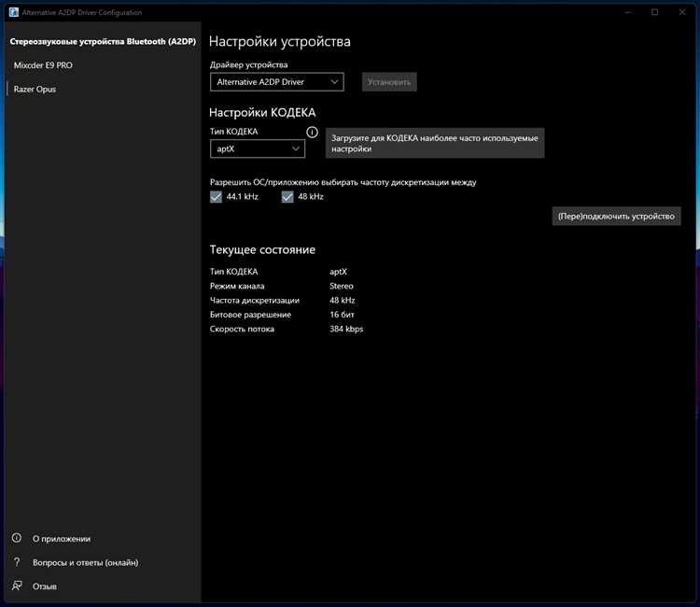Click the '48 kHz' sampling rate status value
The height and width of the screenshot is (607, 700).
tap(343, 300)
